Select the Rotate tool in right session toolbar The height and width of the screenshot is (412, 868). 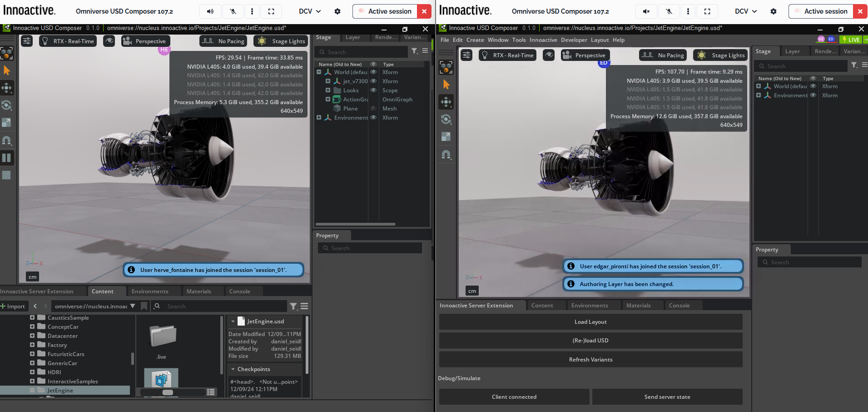tap(446, 119)
